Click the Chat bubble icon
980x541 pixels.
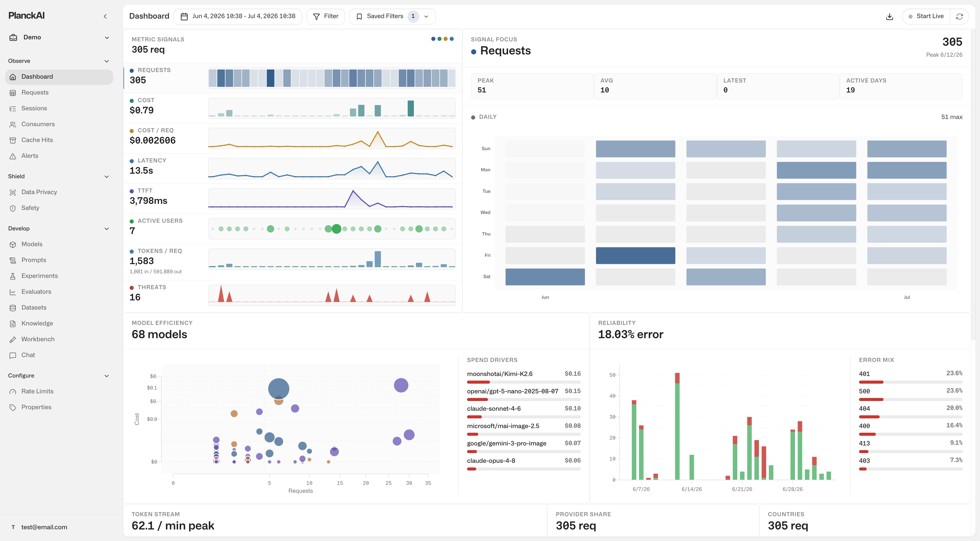pos(13,355)
